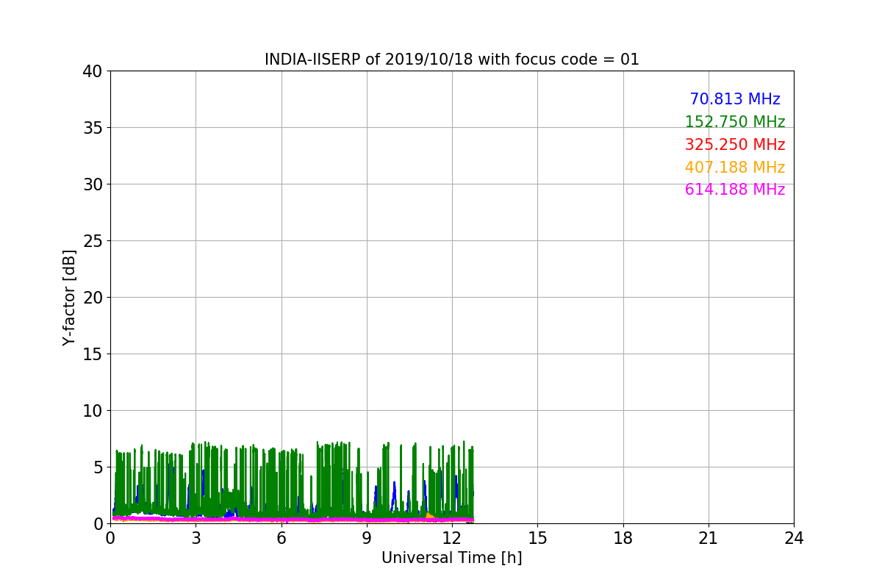The width and height of the screenshot is (882, 588).
Task: Click the x-axis tick label 9
Action: 367,538
